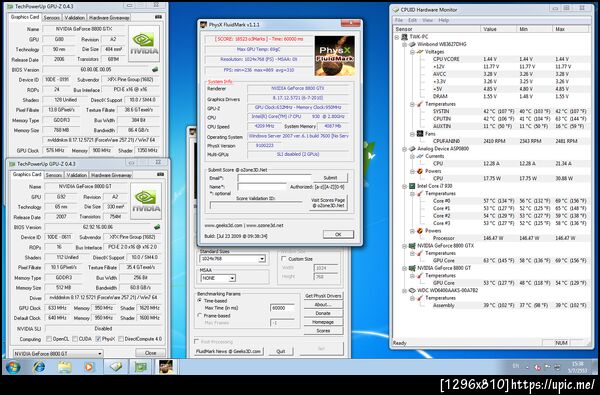
Task: Open the Standard Sizes 1024x768 dropdown
Action: click(x=232, y=259)
